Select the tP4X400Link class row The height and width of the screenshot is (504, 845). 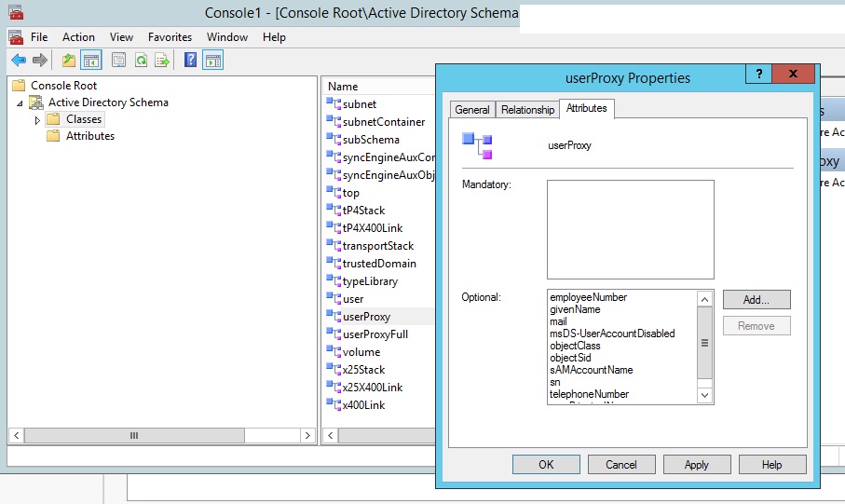[x=373, y=228]
